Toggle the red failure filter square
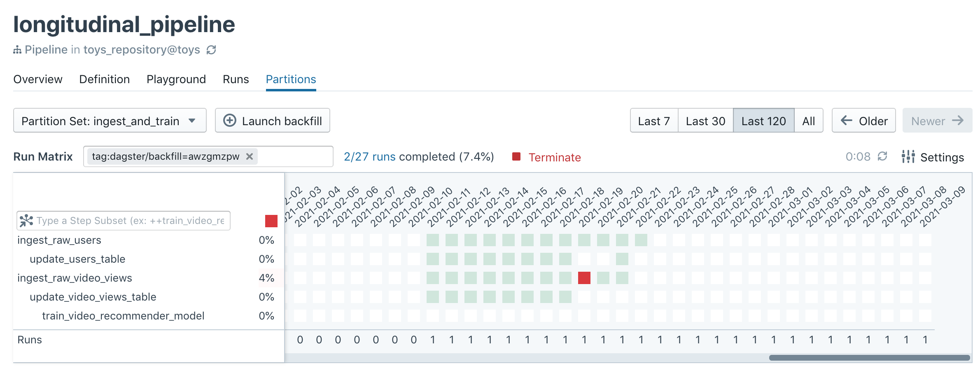 coord(271,221)
